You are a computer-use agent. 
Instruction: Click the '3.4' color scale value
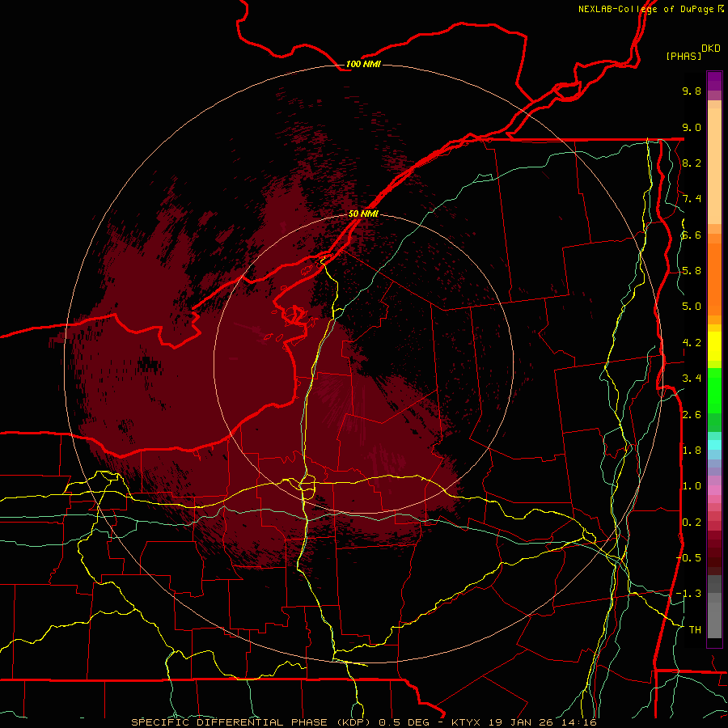[x=692, y=379]
